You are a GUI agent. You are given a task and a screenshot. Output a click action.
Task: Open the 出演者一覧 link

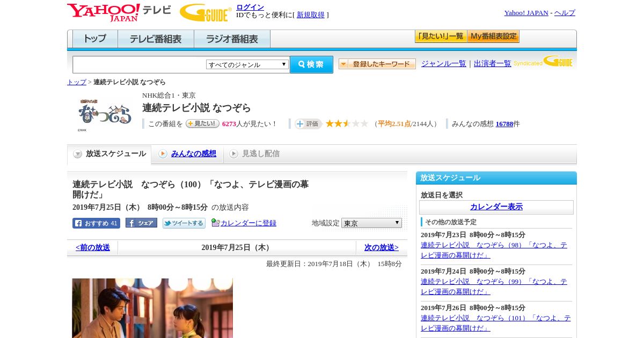coord(493,63)
